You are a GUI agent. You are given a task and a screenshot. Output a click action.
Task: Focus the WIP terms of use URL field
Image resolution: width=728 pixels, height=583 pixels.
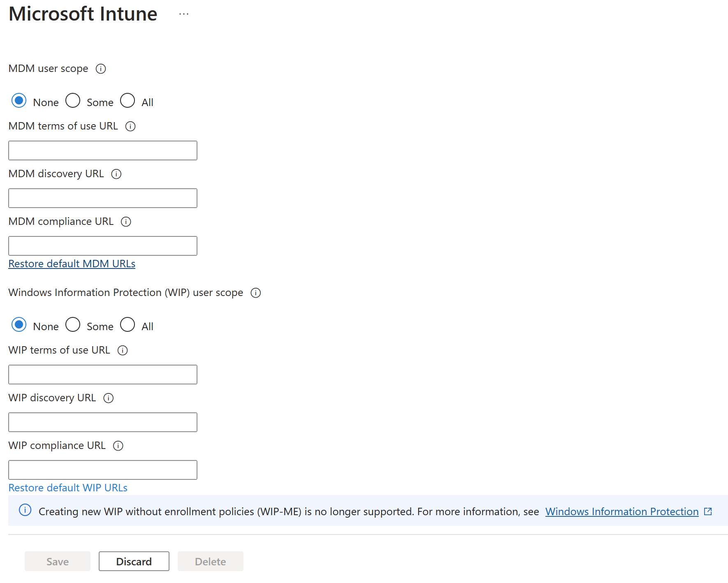(103, 375)
